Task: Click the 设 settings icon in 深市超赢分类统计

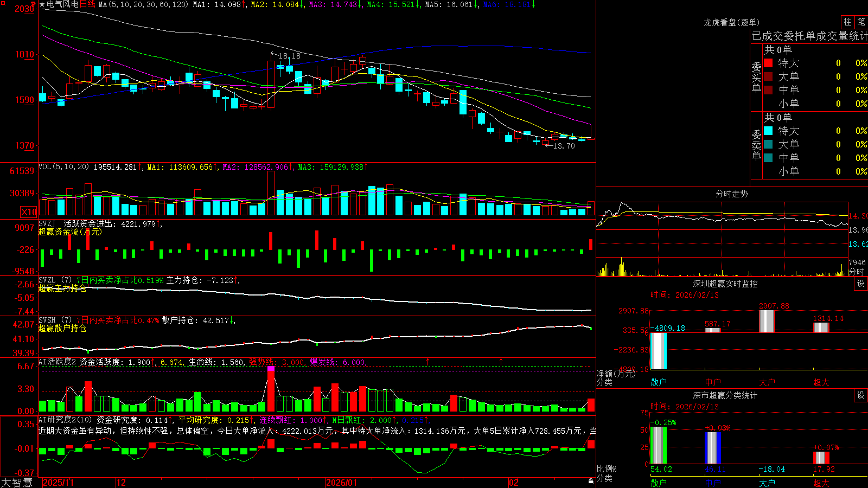Action: pyautogui.click(x=861, y=395)
